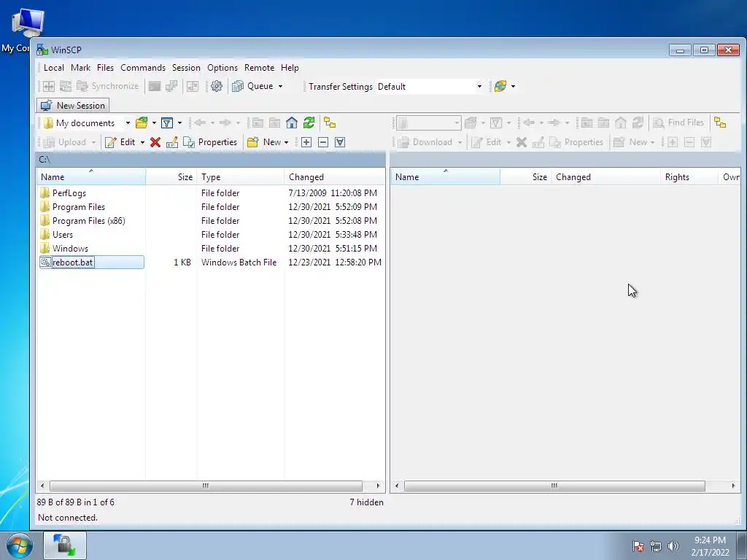Viewport: 747px width, 560px height.
Task: Open the Session menu
Action: 186,68
